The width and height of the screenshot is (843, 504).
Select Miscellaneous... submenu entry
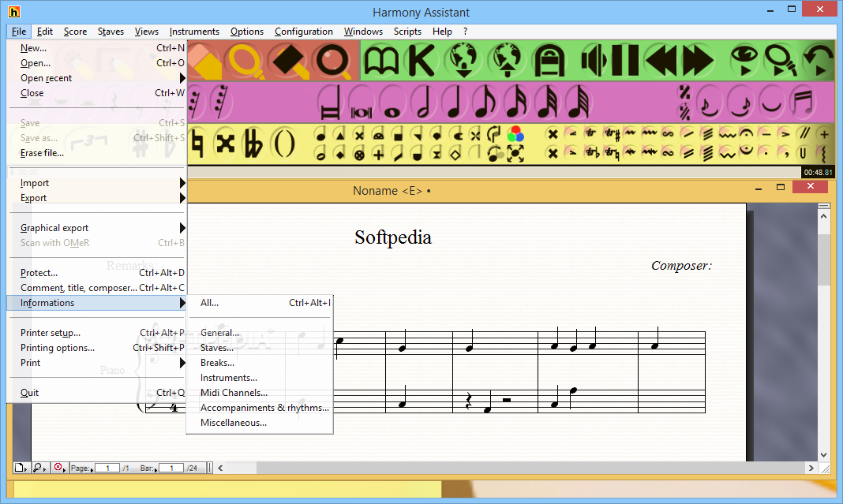260,423
